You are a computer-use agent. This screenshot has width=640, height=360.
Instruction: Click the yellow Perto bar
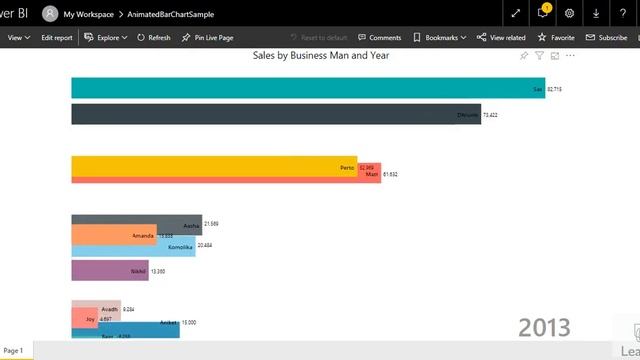click(214, 166)
